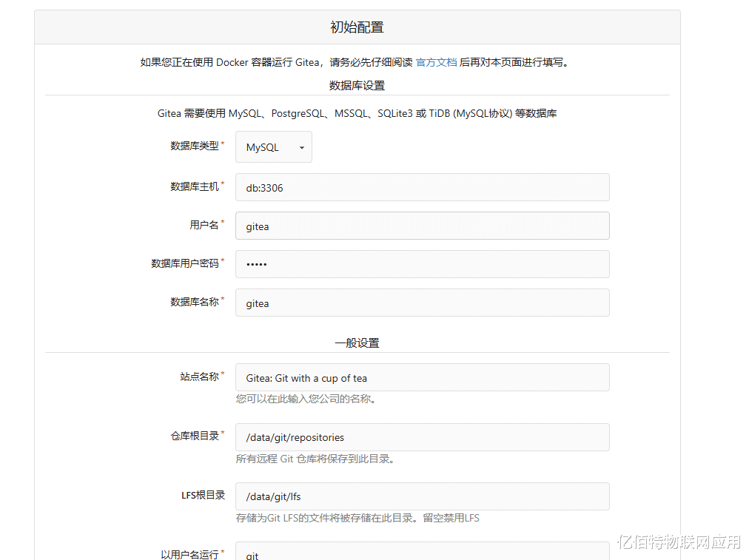Click the 站点名称 field with Gitea title

(423, 377)
